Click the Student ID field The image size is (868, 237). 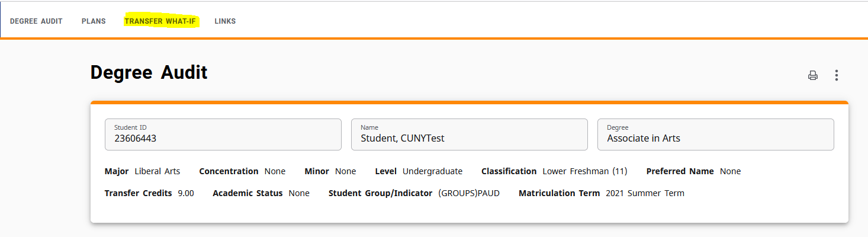pyautogui.click(x=223, y=134)
